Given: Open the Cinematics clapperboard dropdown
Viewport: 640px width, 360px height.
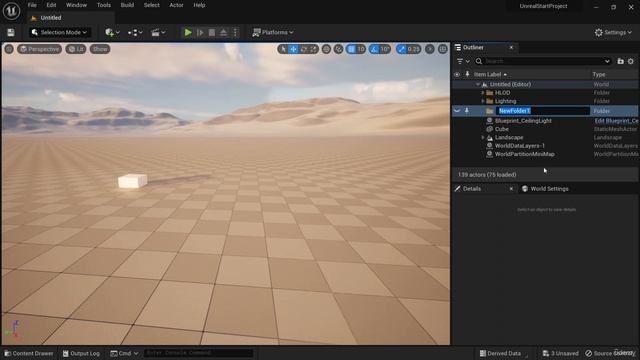Looking at the screenshot, I should [x=158, y=32].
